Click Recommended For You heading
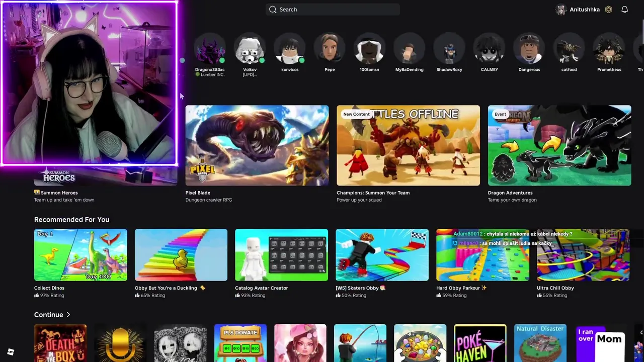644x362 pixels. 71,220
